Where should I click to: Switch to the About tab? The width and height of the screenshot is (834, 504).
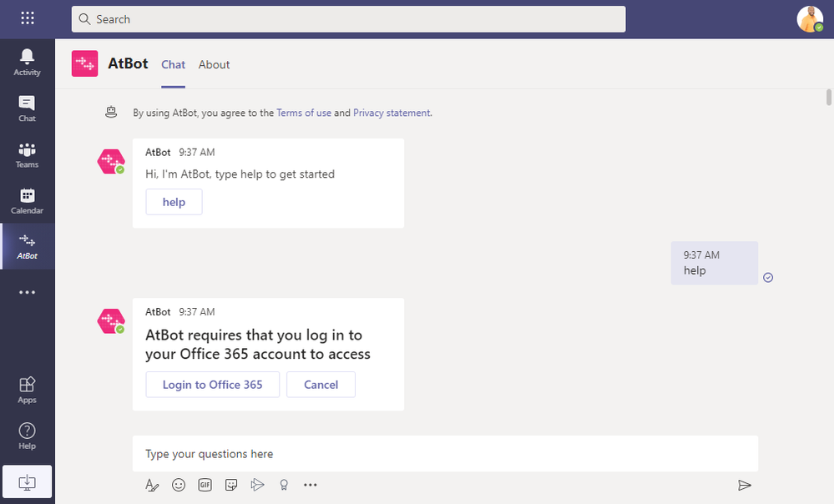(x=214, y=64)
